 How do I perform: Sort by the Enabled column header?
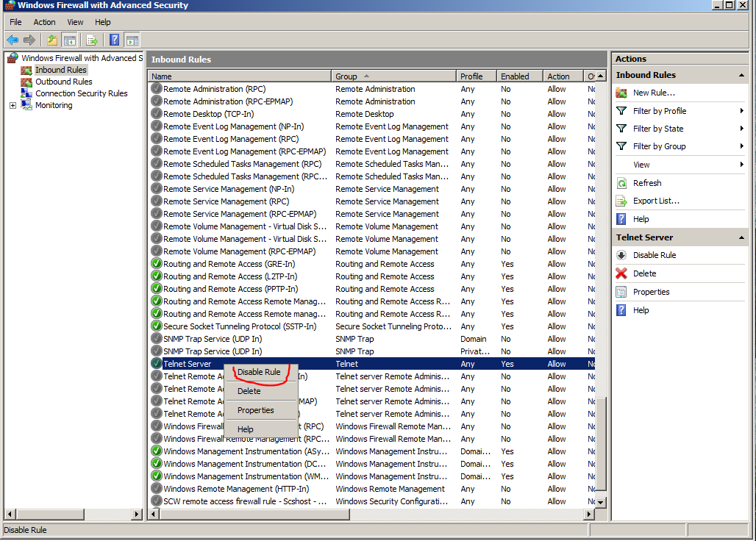pyautogui.click(x=520, y=76)
